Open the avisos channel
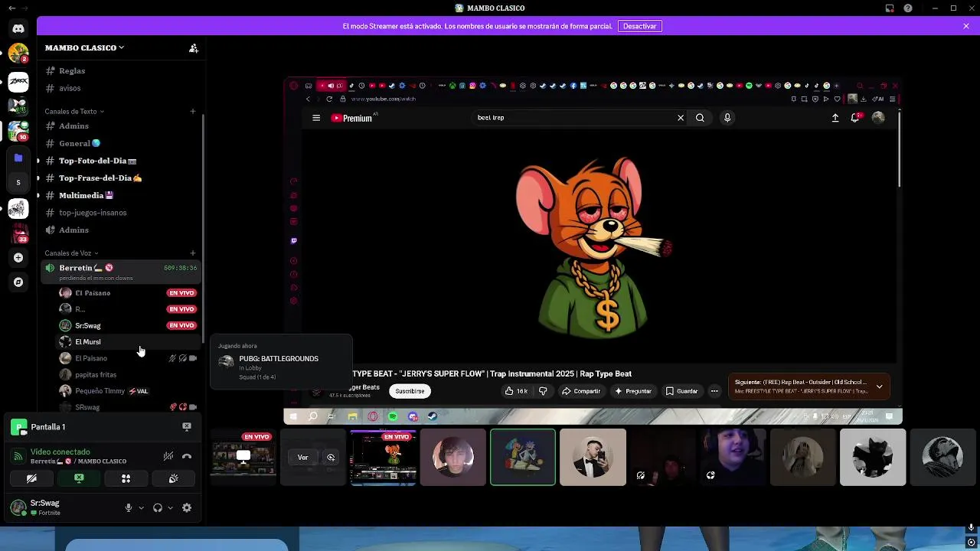The width and height of the screenshot is (980, 551). pyautogui.click(x=119, y=88)
